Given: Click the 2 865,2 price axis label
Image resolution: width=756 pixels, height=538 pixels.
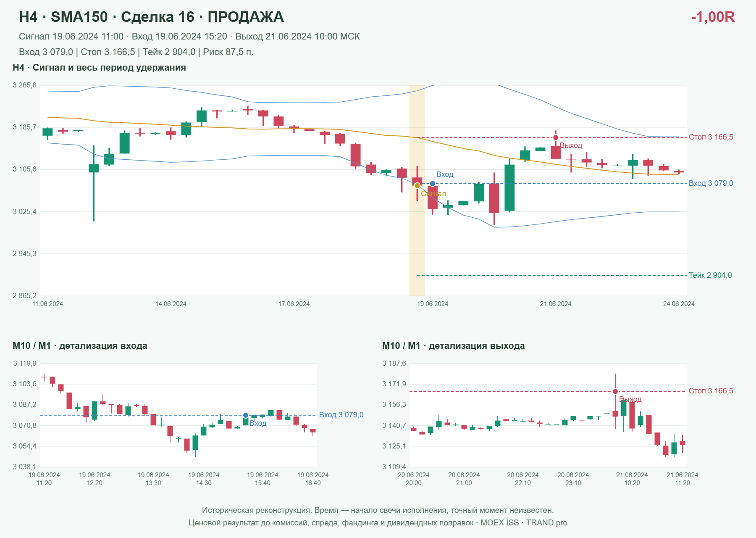Looking at the screenshot, I should coord(25,295).
